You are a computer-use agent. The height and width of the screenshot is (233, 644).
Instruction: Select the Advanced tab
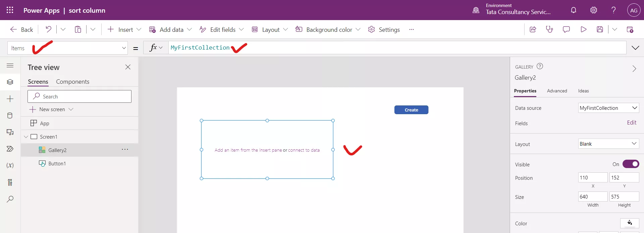click(x=557, y=91)
